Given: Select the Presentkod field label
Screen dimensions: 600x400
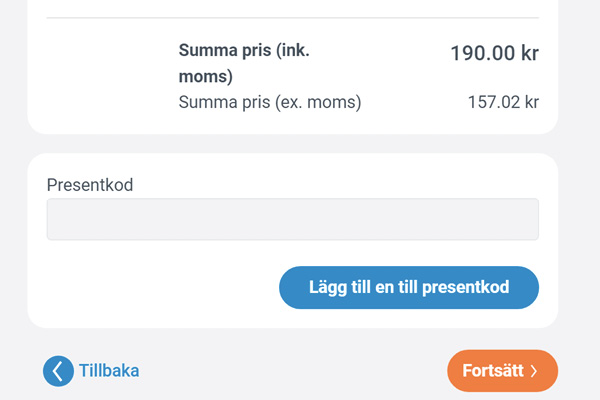Looking at the screenshot, I should click(x=90, y=185).
